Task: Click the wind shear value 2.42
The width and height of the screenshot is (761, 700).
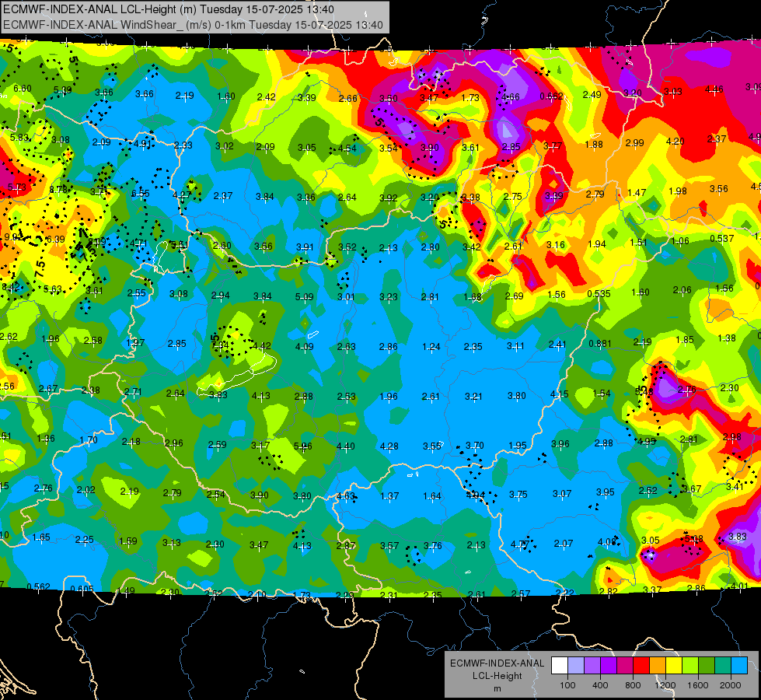Action: coord(266,96)
